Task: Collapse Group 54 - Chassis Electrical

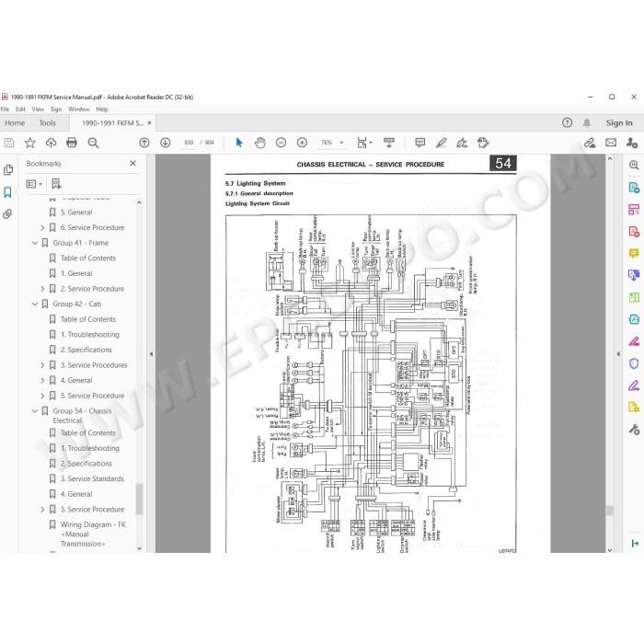Action: 35,410
